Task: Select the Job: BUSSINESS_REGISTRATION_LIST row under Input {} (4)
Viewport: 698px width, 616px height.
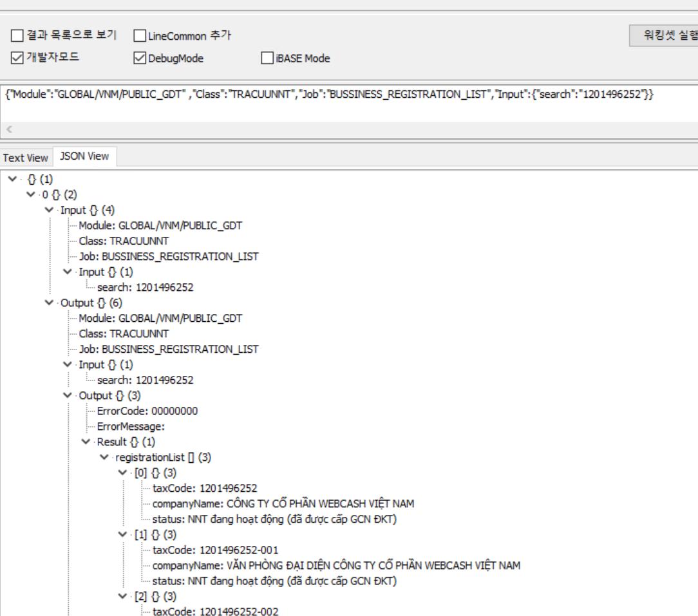Action: [x=169, y=256]
